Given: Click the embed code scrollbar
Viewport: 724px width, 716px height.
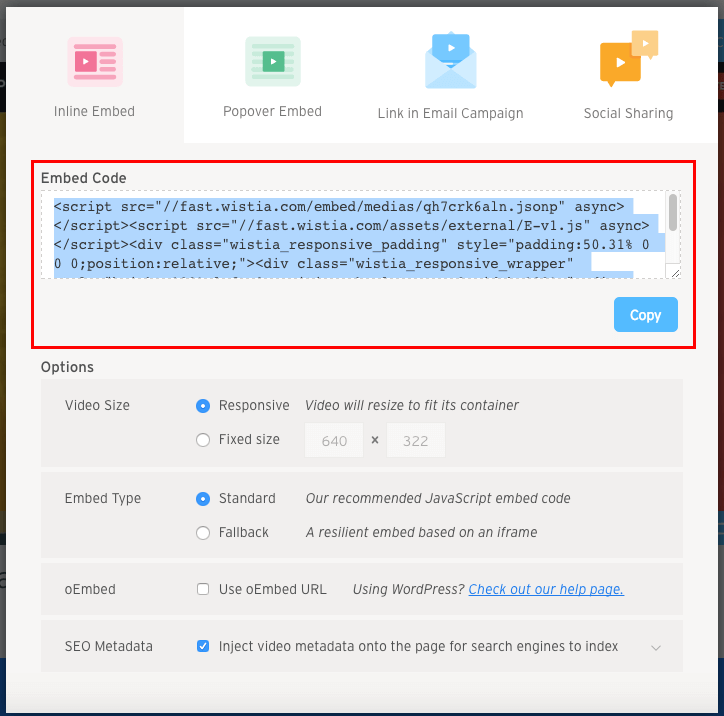Looking at the screenshot, I should coord(673,212).
